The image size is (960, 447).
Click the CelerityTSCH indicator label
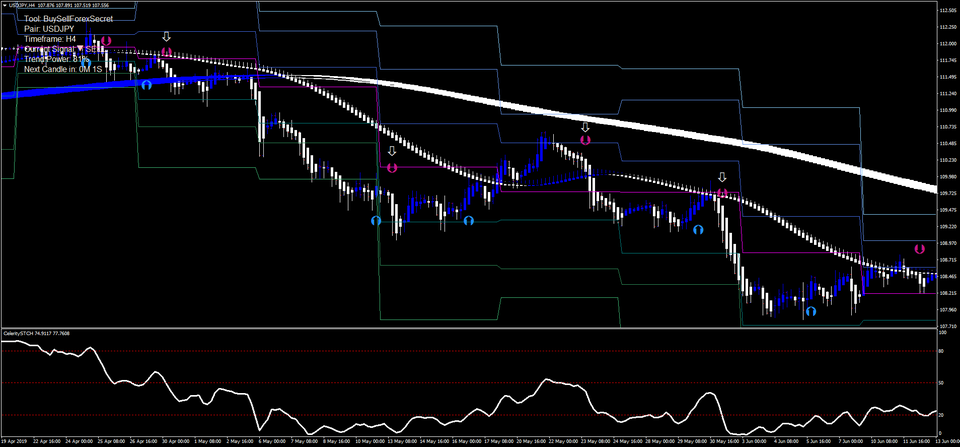[x=36, y=333]
